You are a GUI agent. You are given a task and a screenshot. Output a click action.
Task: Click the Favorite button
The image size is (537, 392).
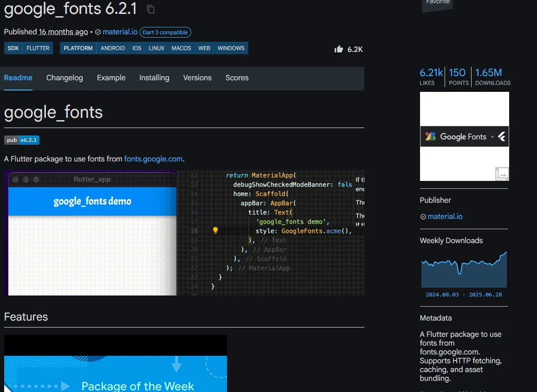(438, 4)
